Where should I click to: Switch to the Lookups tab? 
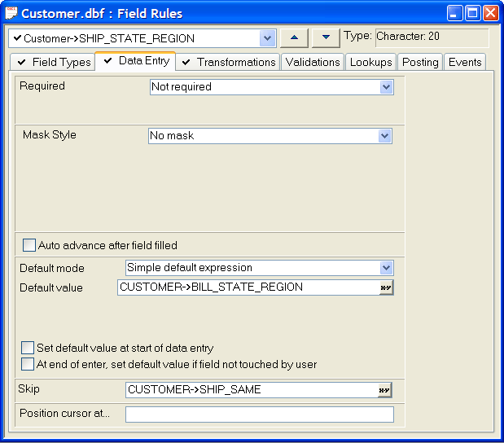tap(371, 62)
